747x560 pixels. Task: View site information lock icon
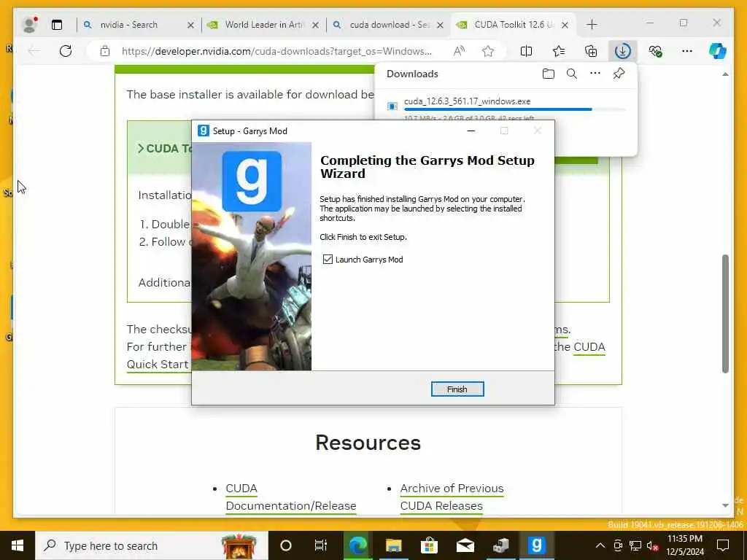105,51
